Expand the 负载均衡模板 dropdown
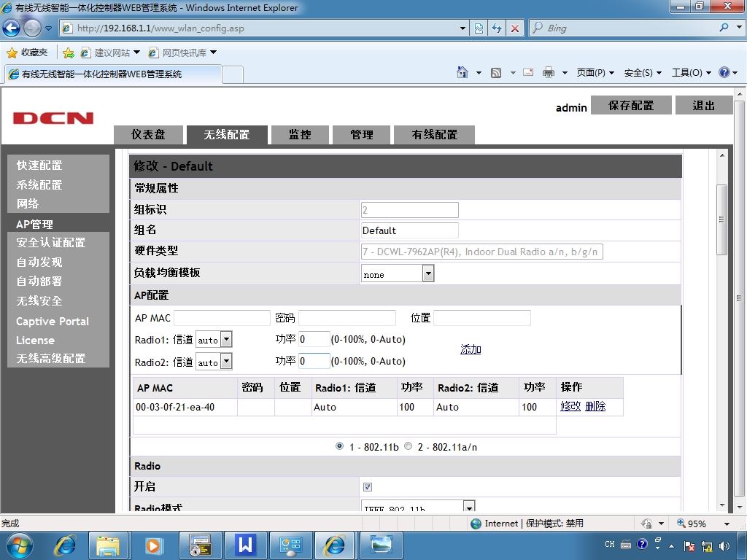 click(427, 274)
